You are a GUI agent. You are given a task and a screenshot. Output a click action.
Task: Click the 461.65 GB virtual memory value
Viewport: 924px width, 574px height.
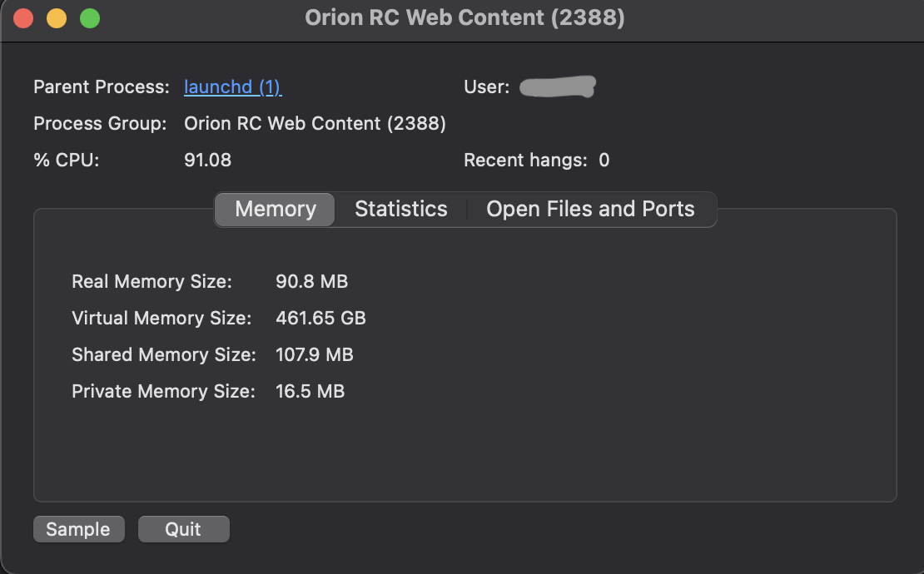click(320, 319)
